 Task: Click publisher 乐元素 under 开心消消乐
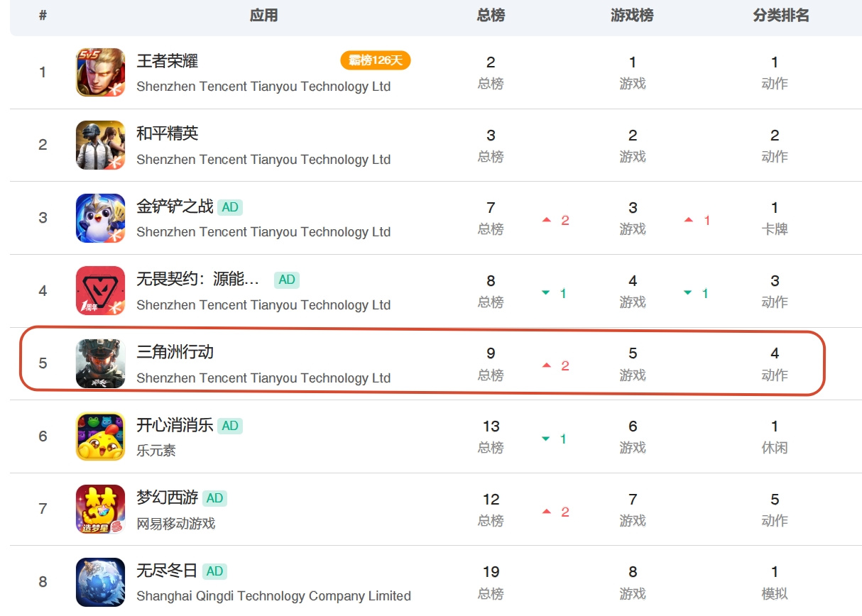(x=156, y=451)
